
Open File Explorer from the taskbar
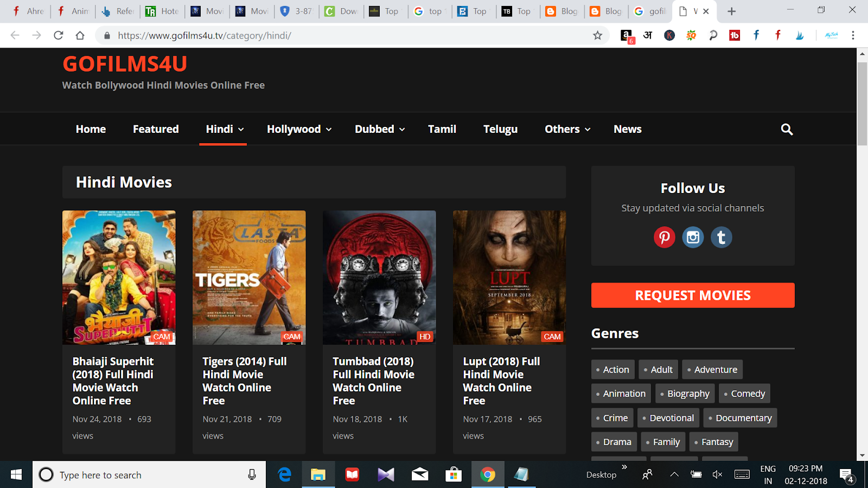[x=318, y=474]
